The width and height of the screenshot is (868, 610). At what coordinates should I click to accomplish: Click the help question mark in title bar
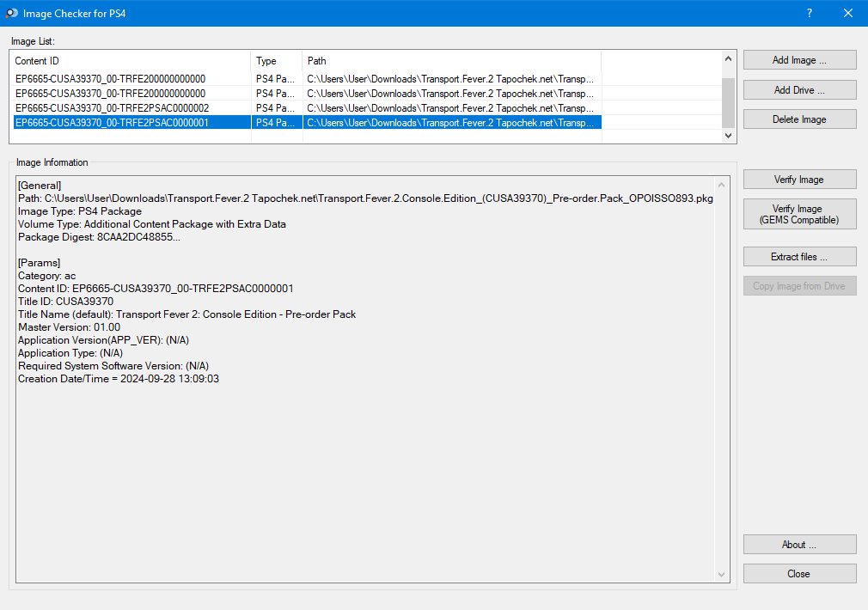[x=810, y=13]
